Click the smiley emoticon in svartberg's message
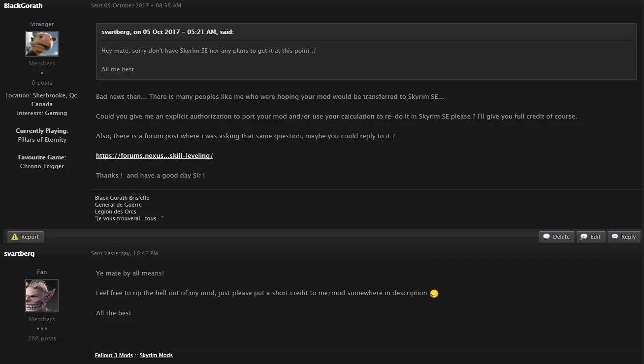This screenshot has width=644, height=364. [x=434, y=293]
